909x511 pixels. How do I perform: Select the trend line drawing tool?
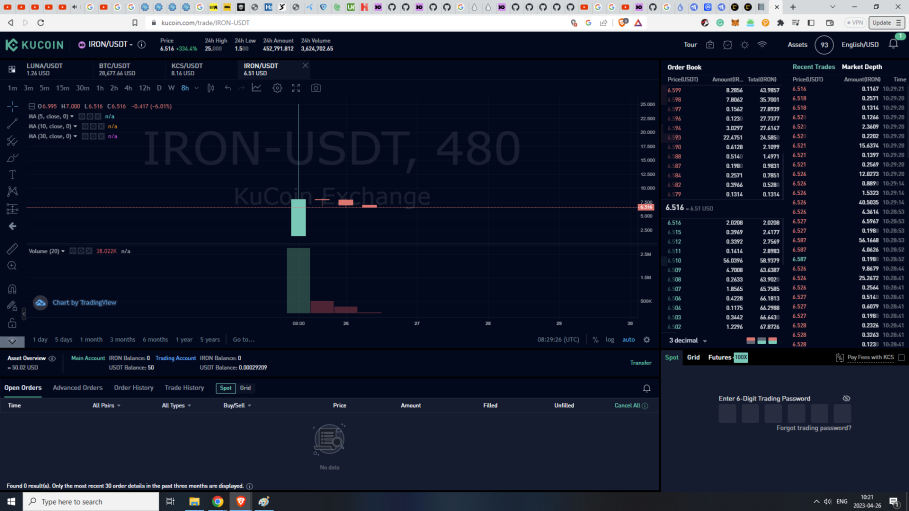pyautogui.click(x=12, y=124)
